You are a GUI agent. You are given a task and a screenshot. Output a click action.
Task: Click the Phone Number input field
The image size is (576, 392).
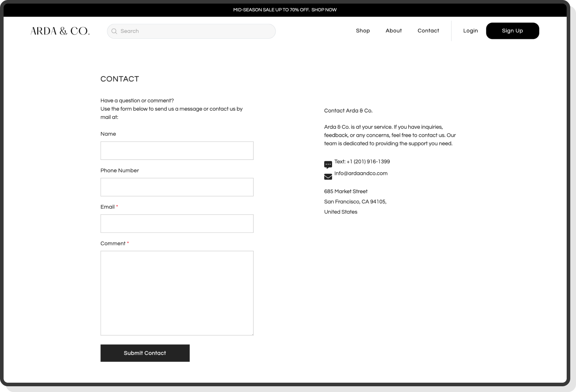coord(177,187)
